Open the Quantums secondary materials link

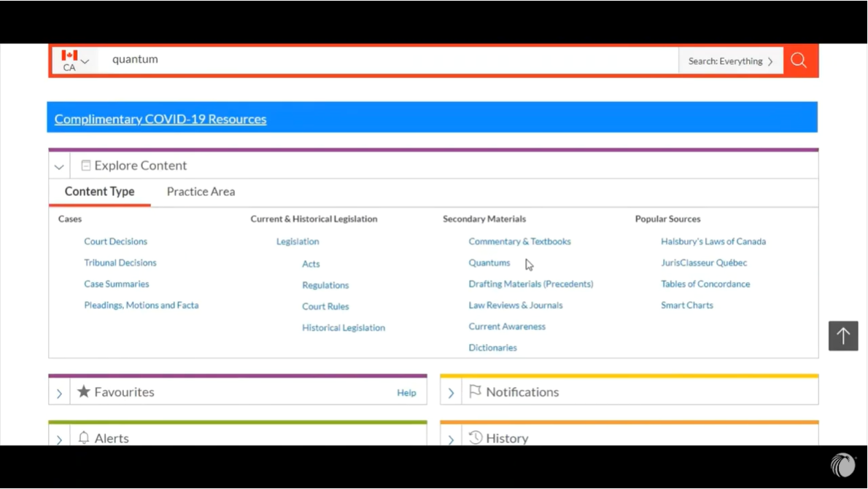click(489, 262)
